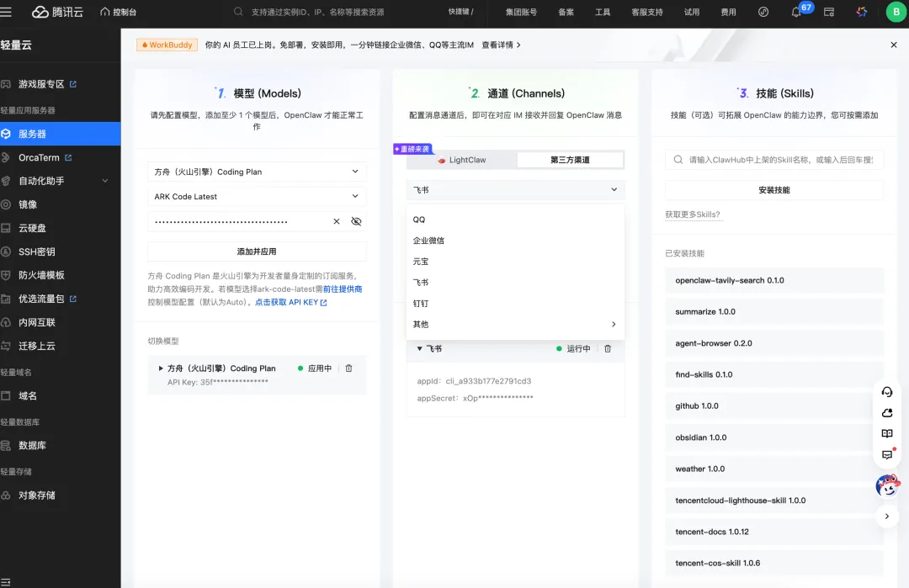The image size is (909, 588).
Task: Open the 工具 menu
Action: point(603,12)
